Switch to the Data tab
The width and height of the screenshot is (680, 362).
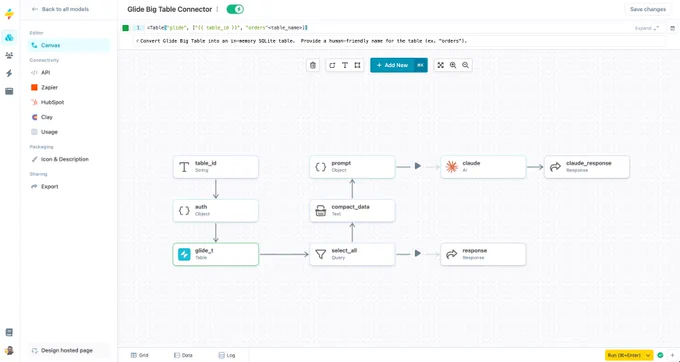(x=183, y=355)
